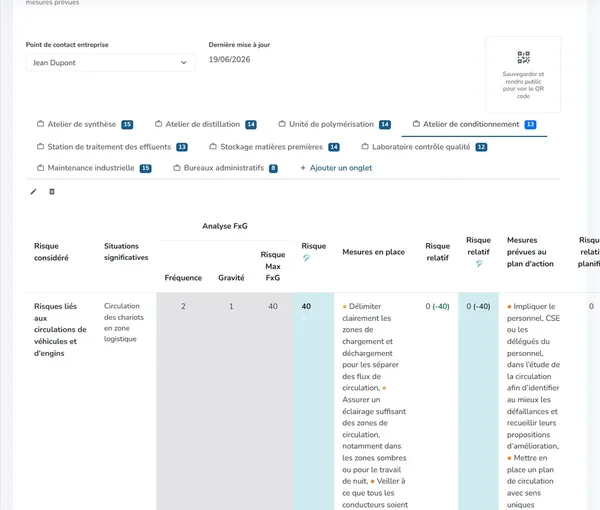Click highlighted Risque relatif 0 (-40) cell
This screenshot has height=510, width=600.
[478, 306]
